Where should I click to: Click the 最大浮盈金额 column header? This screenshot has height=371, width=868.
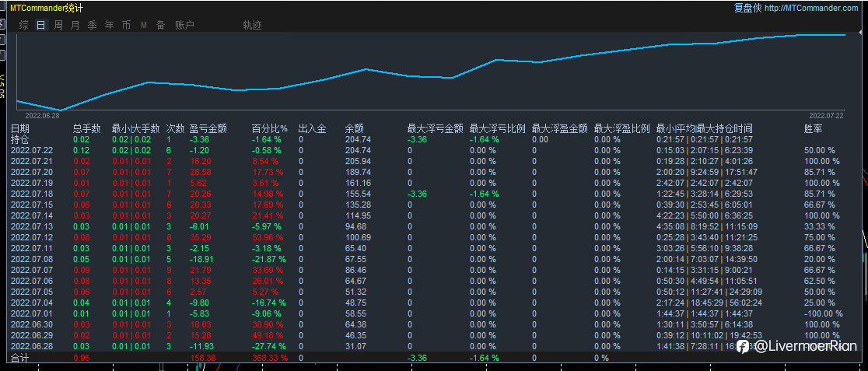[x=560, y=128]
